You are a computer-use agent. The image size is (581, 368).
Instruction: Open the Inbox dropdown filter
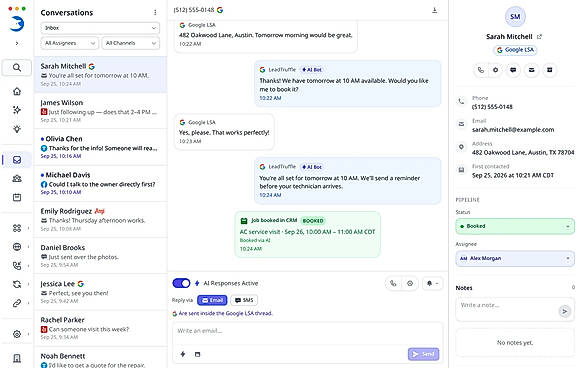[100, 28]
